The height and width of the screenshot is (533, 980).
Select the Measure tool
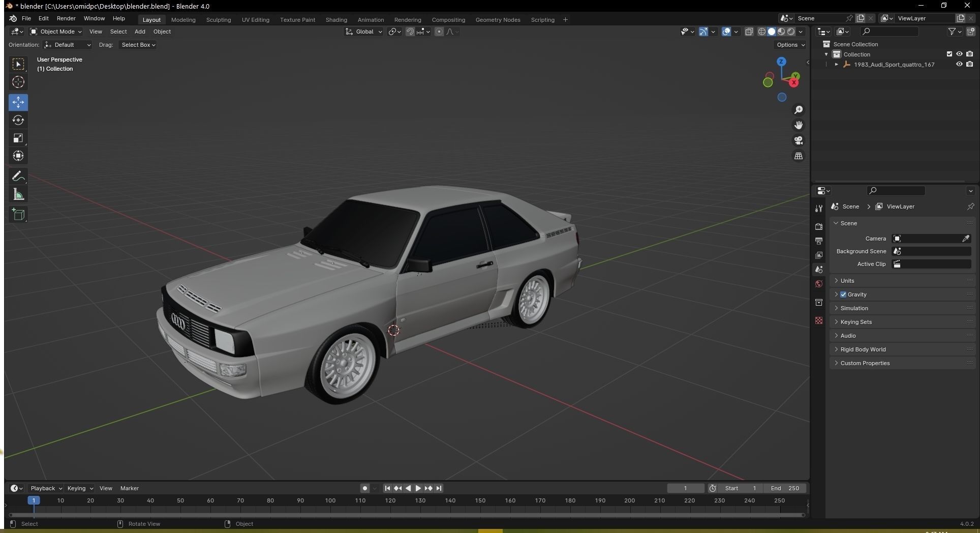[x=18, y=195]
